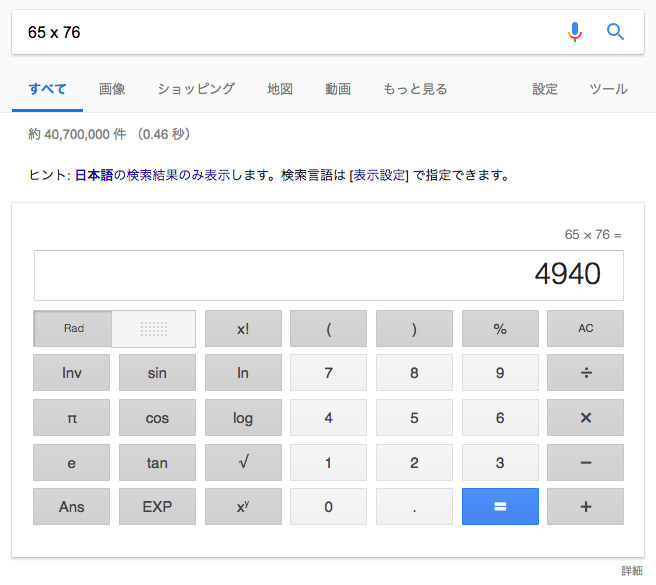The height and width of the screenshot is (585, 656).
Task: Click the square root key
Action: click(243, 462)
